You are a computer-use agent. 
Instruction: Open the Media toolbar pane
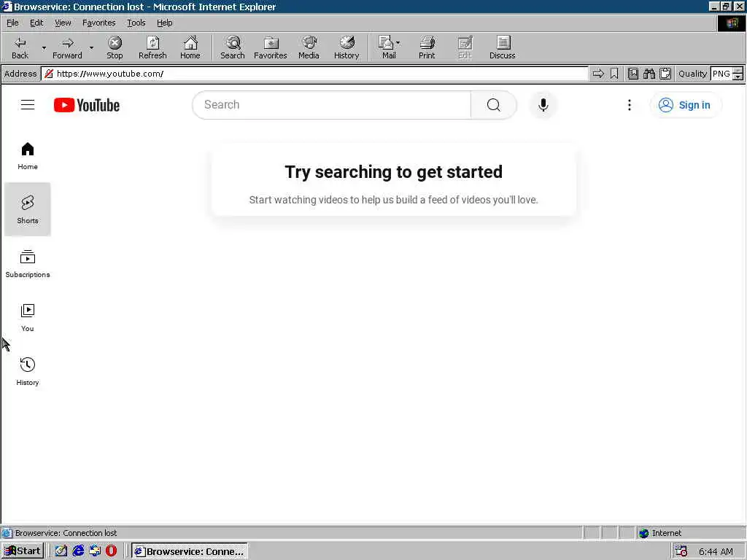tap(309, 47)
